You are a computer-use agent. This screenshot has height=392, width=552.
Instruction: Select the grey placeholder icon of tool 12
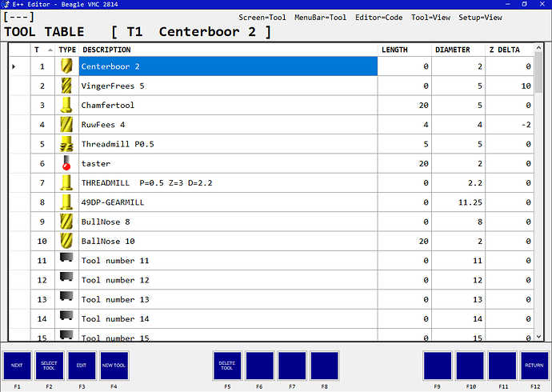(66, 277)
